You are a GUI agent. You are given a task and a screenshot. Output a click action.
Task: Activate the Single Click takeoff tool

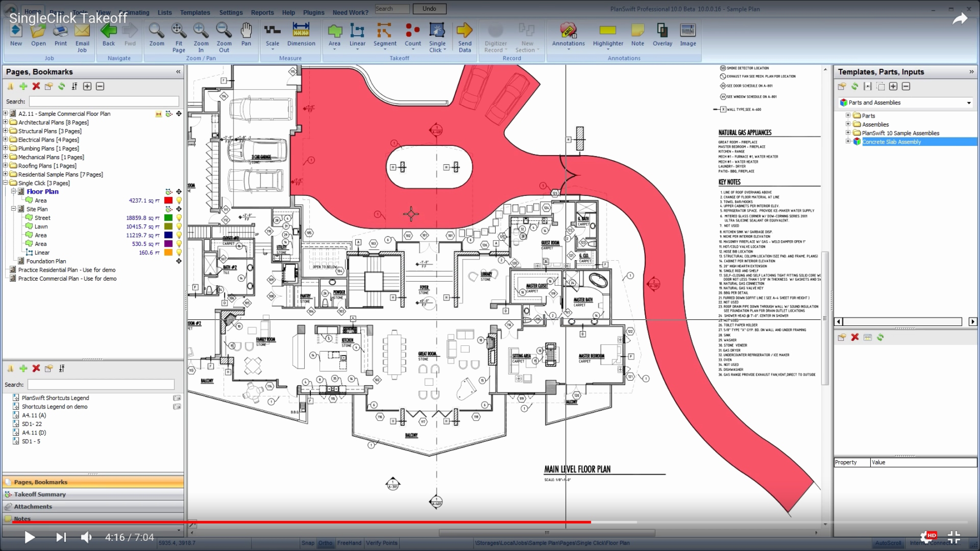coord(437,36)
